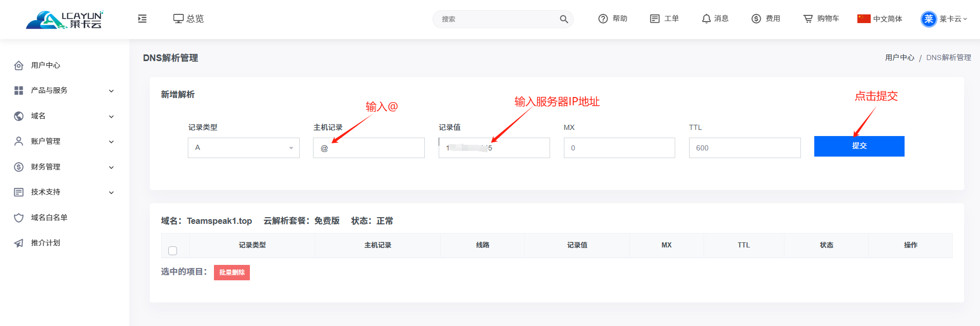Screen dimensions: 980x326
Task: Click the document icon beside 技术支持
Action: pyautogui.click(x=19, y=192)
